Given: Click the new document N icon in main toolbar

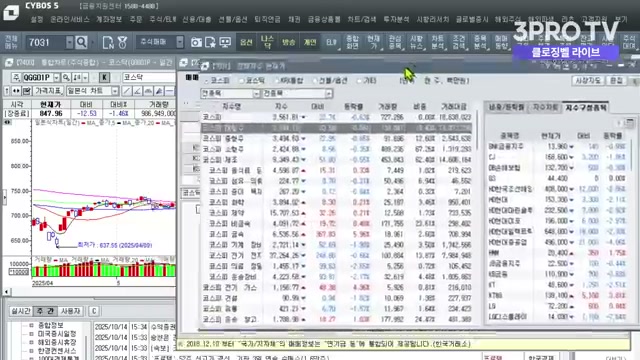Looking at the screenshot, I should (x=108, y=42).
